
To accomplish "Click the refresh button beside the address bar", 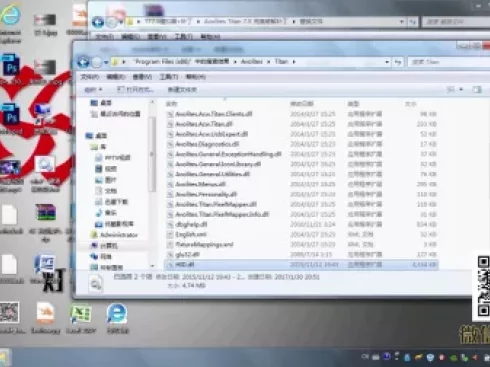I will (398, 62).
